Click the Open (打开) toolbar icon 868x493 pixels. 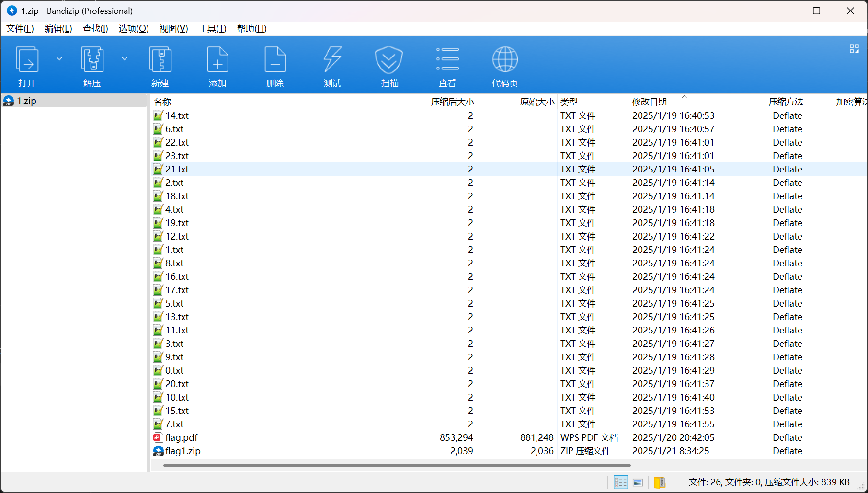(x=27, y=59)
